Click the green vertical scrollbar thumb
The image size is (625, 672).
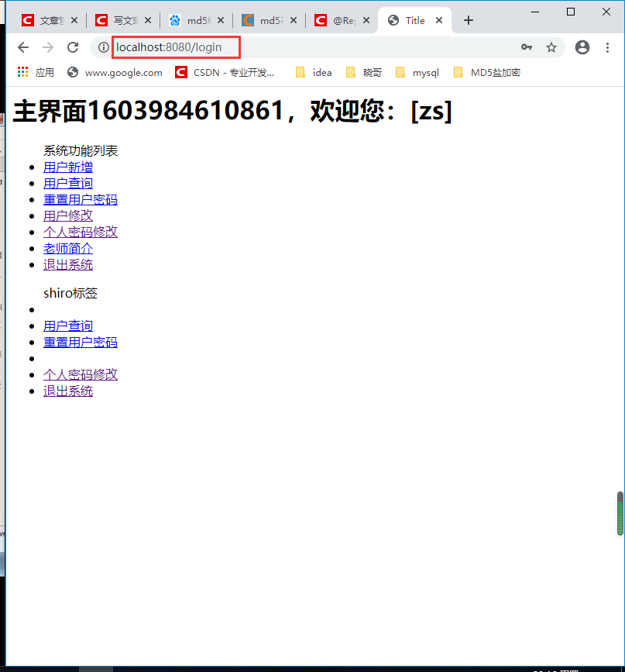point(620,513)
